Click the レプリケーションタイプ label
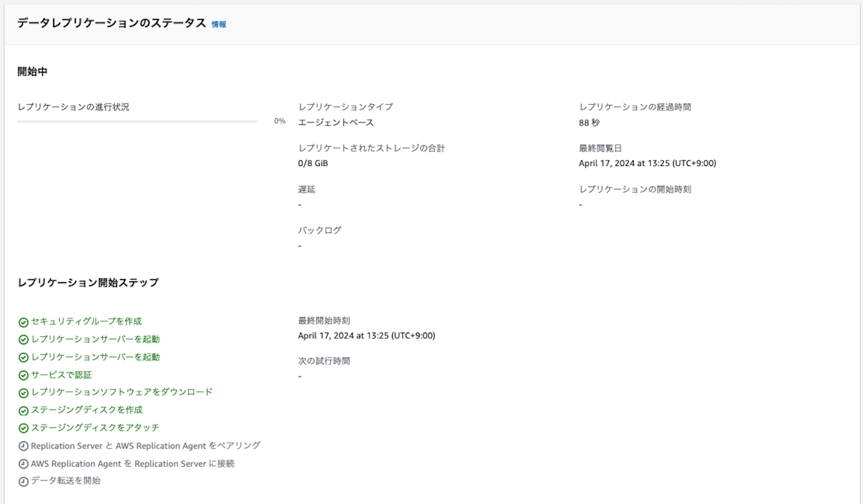This screenshot has height=504, width=863. point(345,107)
